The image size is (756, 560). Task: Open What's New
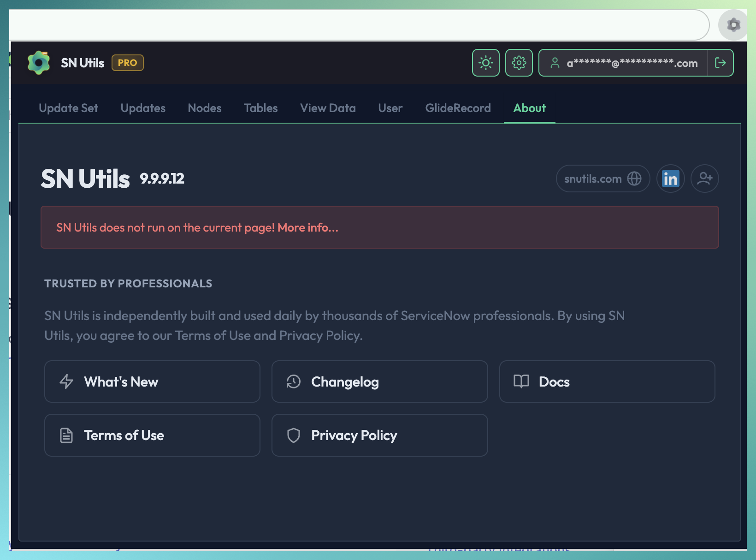click(152, 381)
